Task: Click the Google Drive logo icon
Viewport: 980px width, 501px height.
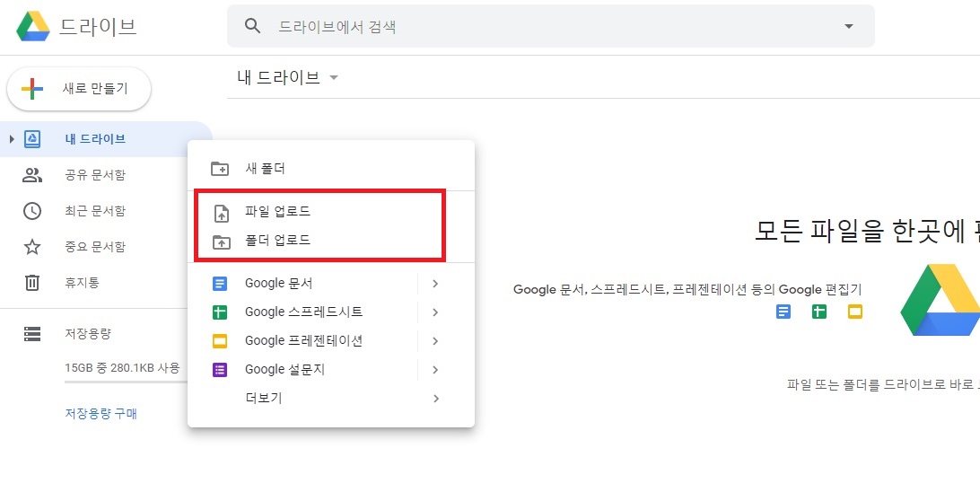Action: (33, 26)
